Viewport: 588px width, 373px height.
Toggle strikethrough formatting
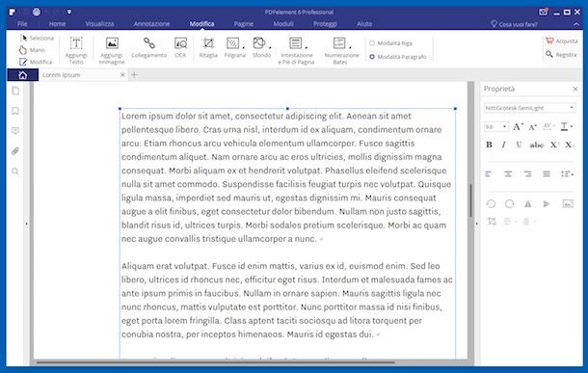coord(537,145)
